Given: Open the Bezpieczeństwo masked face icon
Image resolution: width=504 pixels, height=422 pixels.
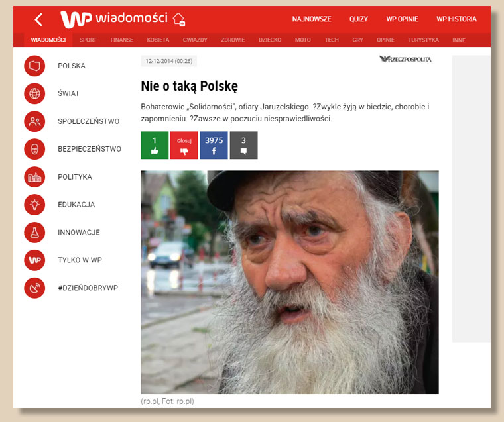Looking at the screenshot, I should coord(34,149).
